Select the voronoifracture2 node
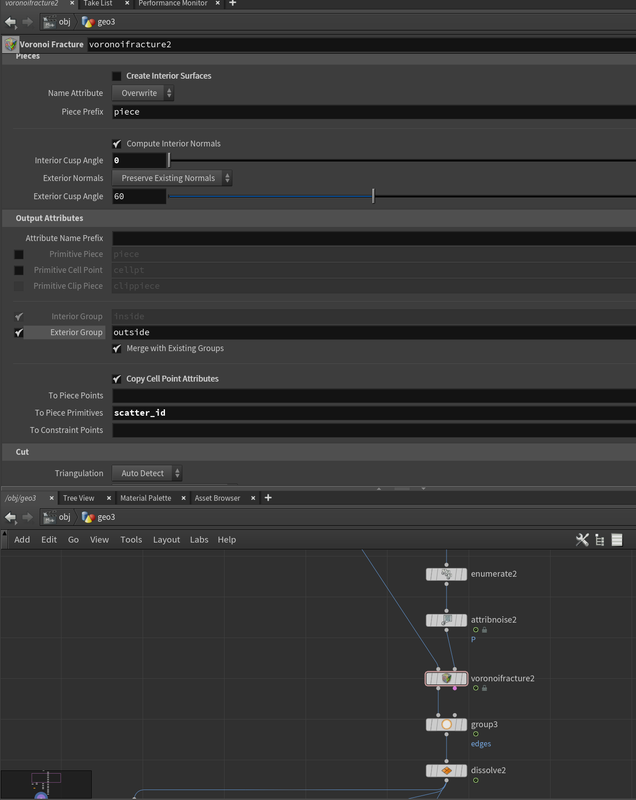Screen dimensions: 636x800 (x=446, y=679)
